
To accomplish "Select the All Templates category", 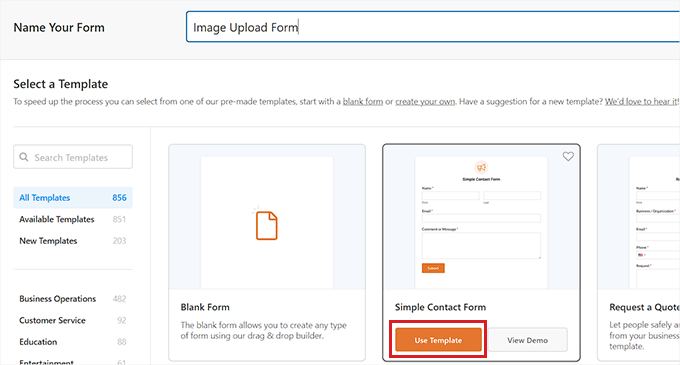I will click(73, 198).
